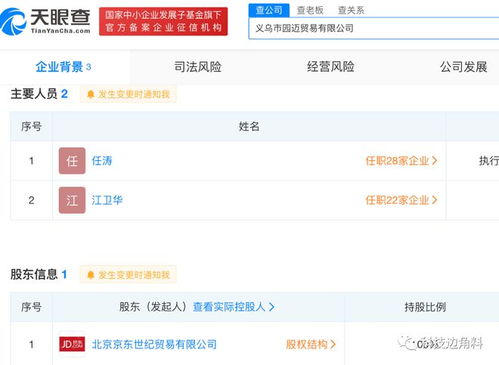This screenshot has height=365, width=499.
Task: Expand 任职28家企业 for 任涛
Action: pos(401,161)
